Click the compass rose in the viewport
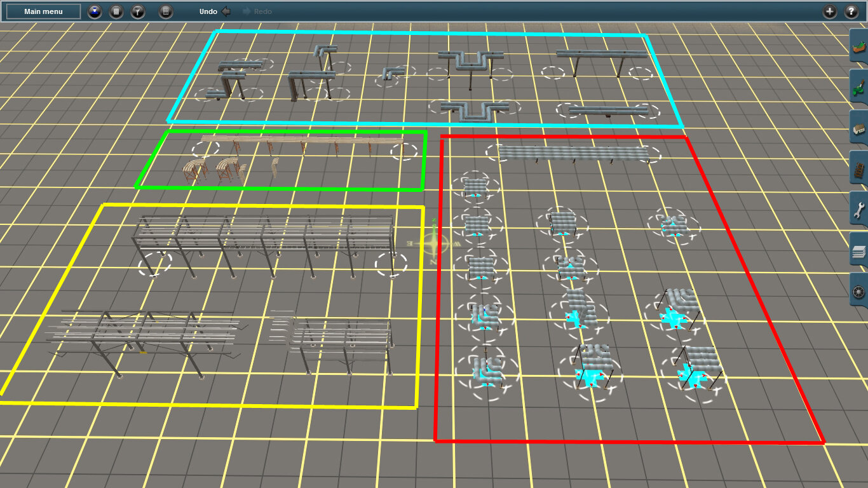Image resolution: width=868 pixels, height=488 pixels. tap(433, 242)
